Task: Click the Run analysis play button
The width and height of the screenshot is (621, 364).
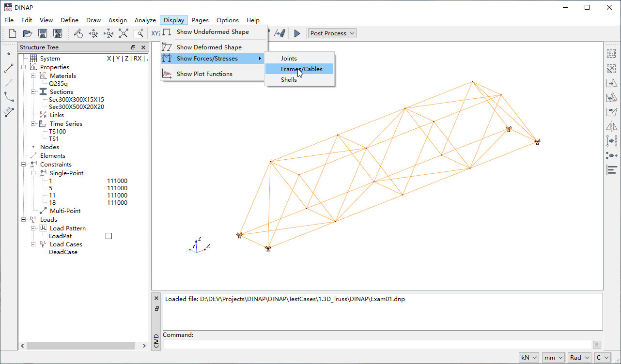Action: pyautogui.click(x=297, y=33)
